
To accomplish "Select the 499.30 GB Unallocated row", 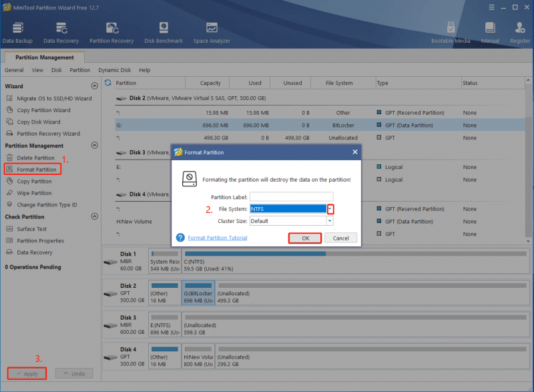I will coord(320,138).
